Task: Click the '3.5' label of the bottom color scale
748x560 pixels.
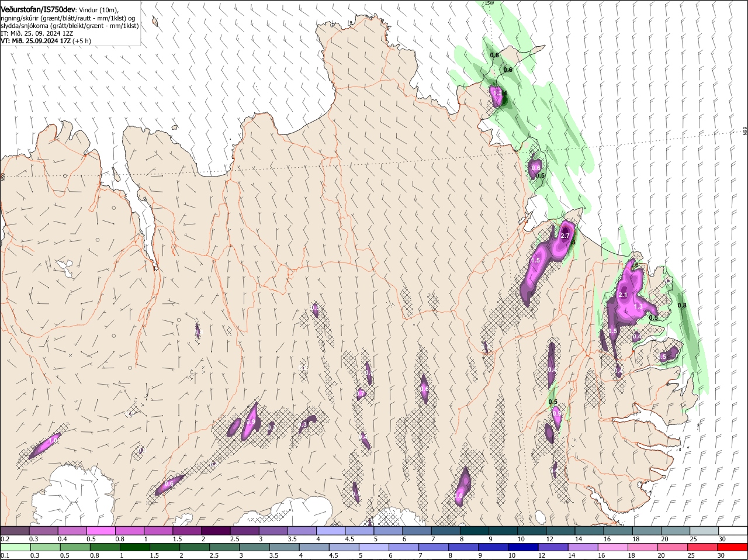Action: pyautogui.click(x=273, y=555)
